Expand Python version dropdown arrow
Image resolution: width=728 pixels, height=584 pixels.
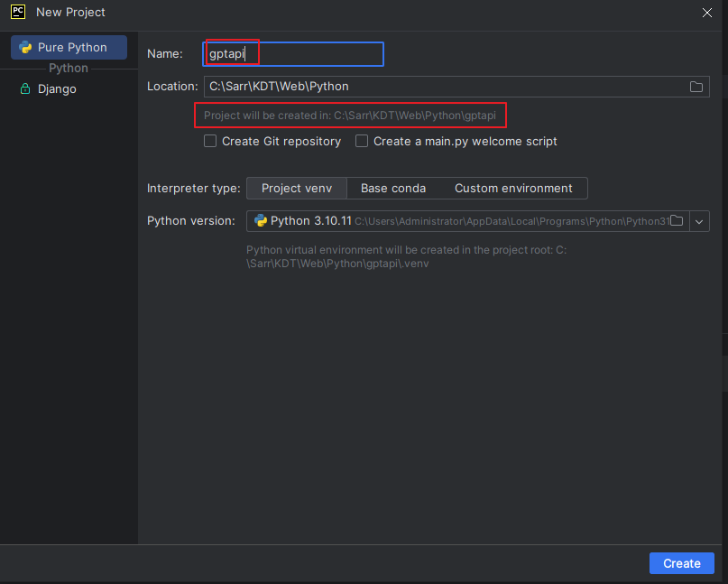[699, 222]
